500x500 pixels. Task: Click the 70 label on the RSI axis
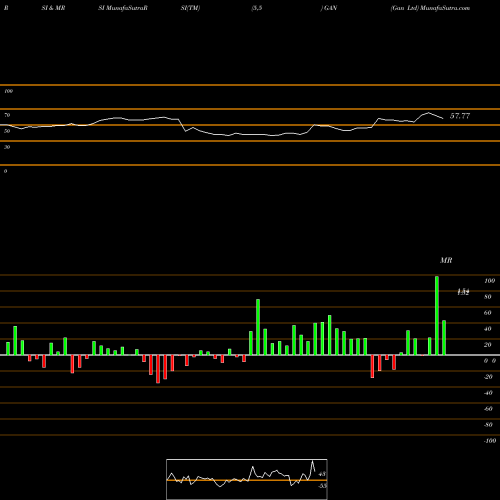click(x=7, y=115)
